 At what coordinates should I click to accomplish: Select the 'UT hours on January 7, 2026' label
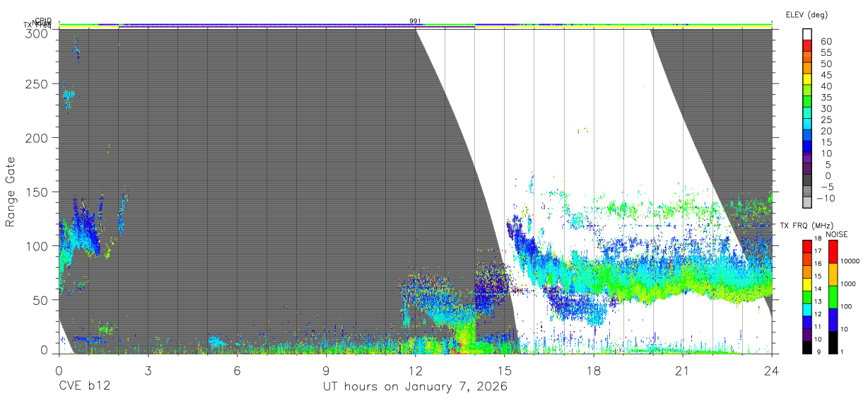point(415,387)
